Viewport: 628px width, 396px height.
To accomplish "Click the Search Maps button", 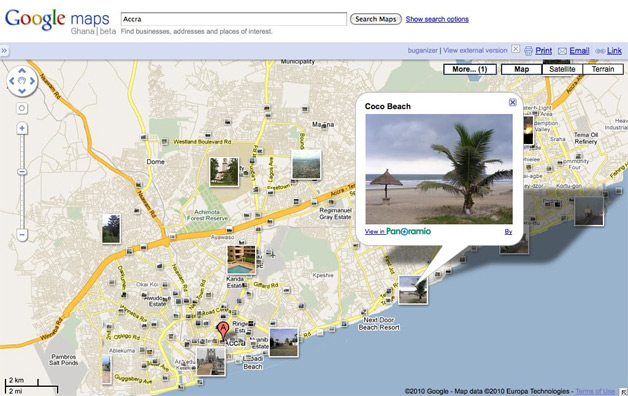I will point(376,19).
